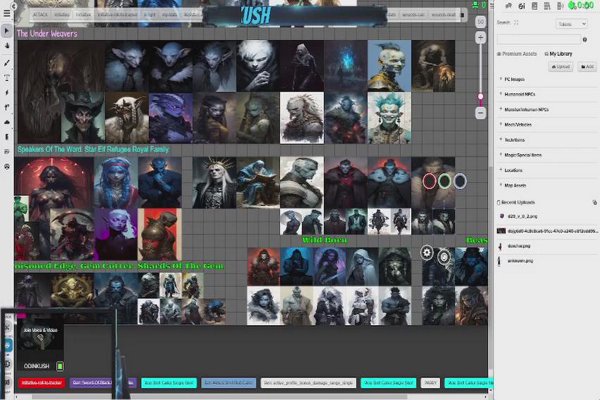Click the ODINKUSH player name
Viewport: 600px width, 400px height.
[x=37, y=366]
